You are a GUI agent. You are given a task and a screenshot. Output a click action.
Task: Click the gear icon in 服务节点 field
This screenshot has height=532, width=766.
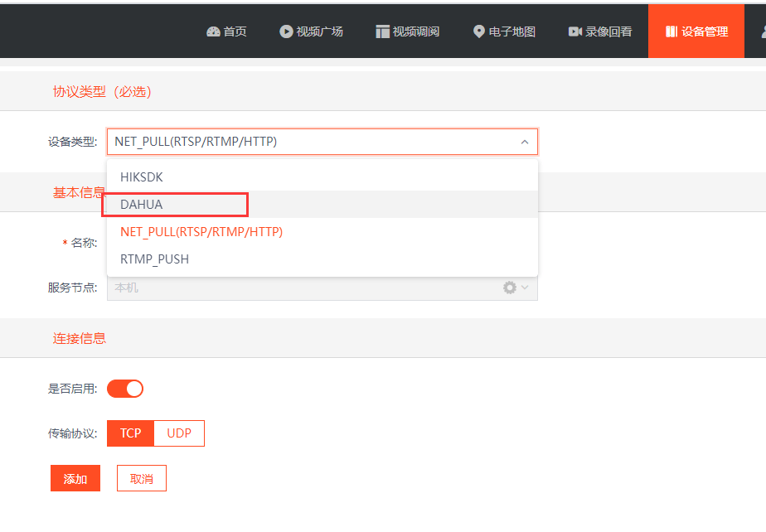point(510,288)
